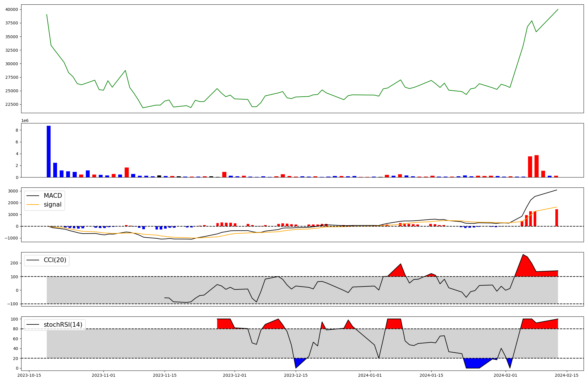588x382 pixels.
Task: Click the orange signal legend line
Action: tap(33, 205)
